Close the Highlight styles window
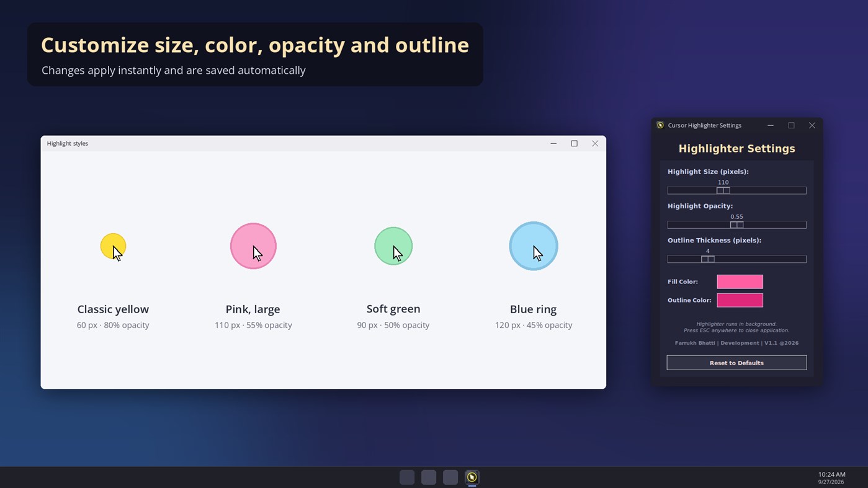Image resolution: width=868 pixels, height=488 pixels. [x=595, y=143]
